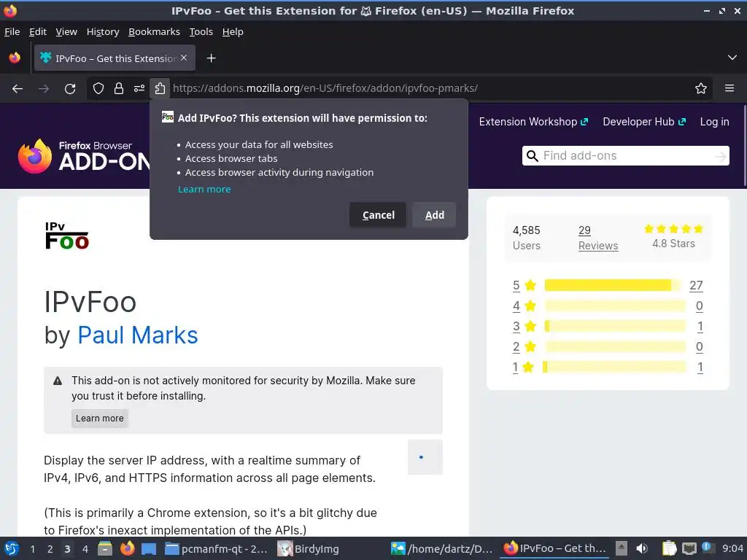The width and height of the screenshot is (747, 560).
Task: Open volume control in system tray
Action: (x=642, y=548)
